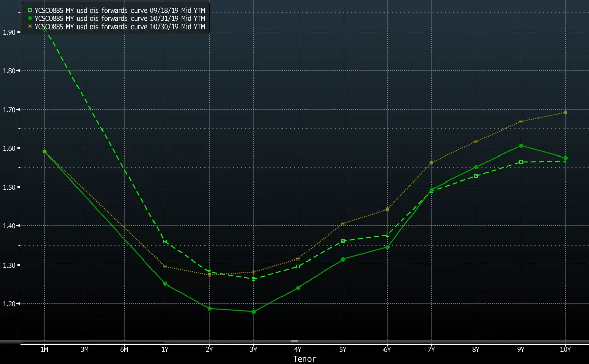
Task: Grab the splitter handle below the chart
Action: click(x=294, y=341)
